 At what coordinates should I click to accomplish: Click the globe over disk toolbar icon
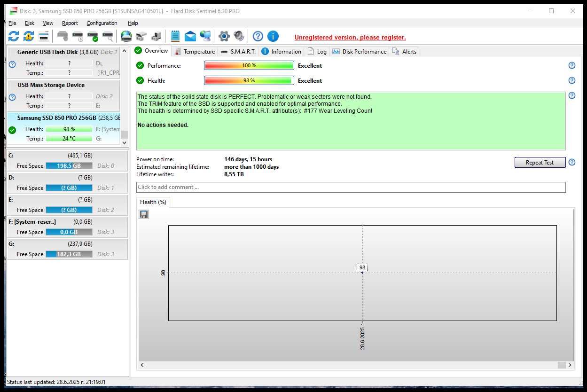[x=126, y=36]
